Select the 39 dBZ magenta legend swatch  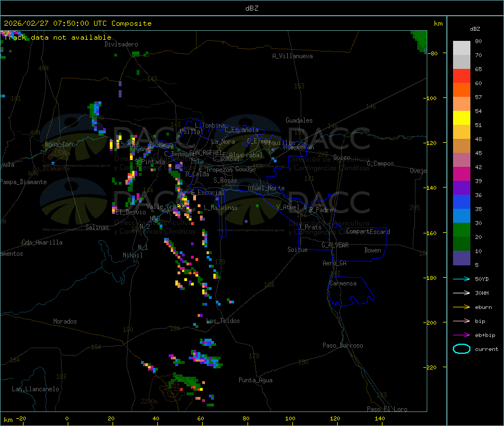[461, 174]
